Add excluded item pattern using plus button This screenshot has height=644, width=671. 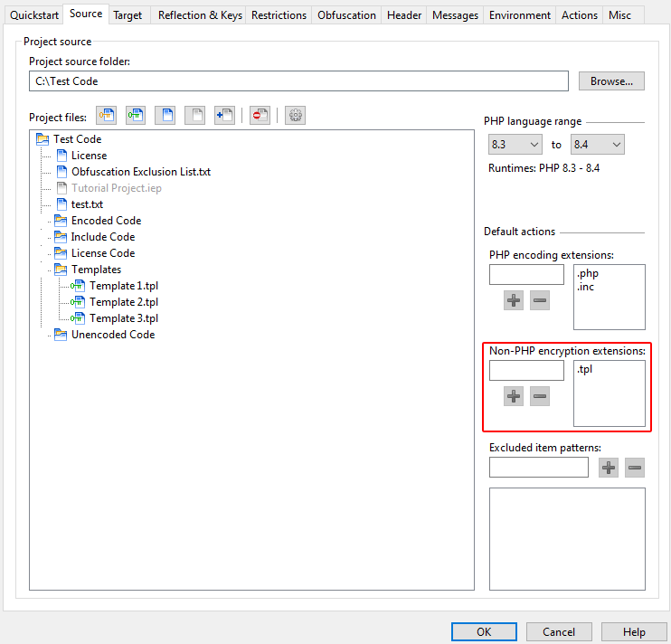coord(609,468)
